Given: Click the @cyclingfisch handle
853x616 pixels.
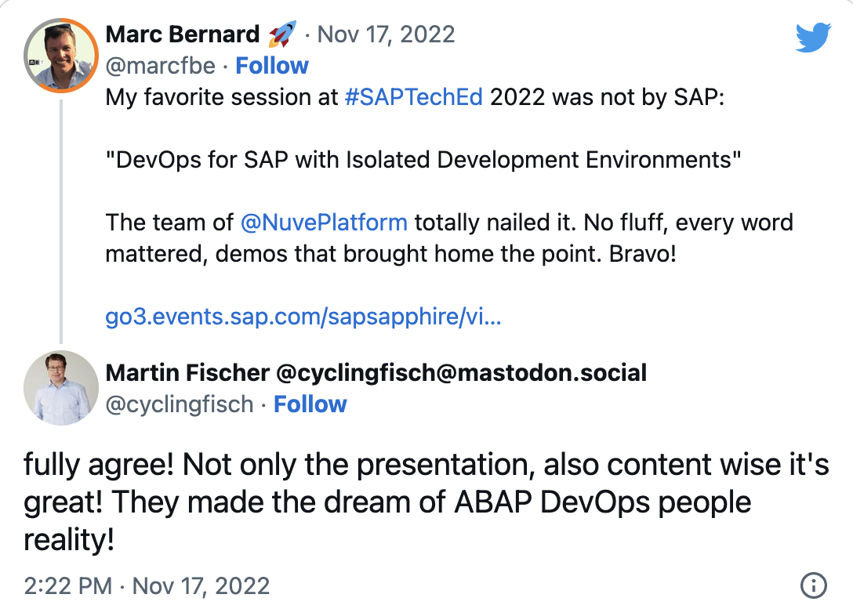Looking at the screenshot, I should 180,405.
